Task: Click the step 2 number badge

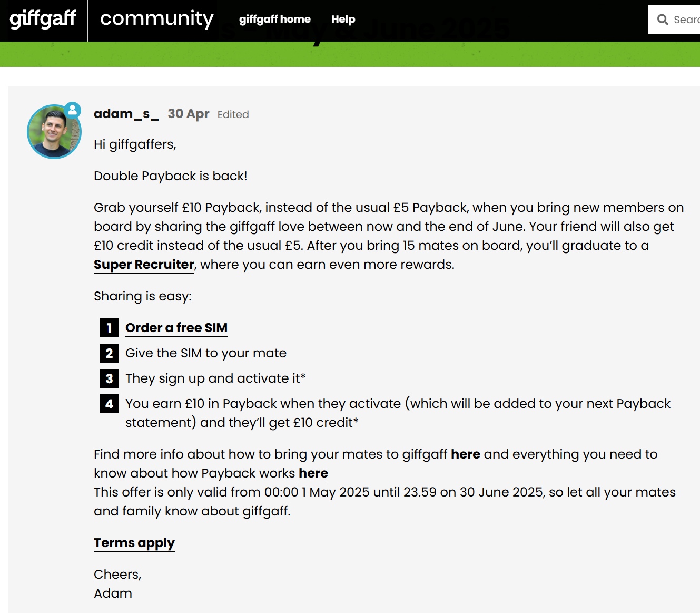Action: point(110,353)
